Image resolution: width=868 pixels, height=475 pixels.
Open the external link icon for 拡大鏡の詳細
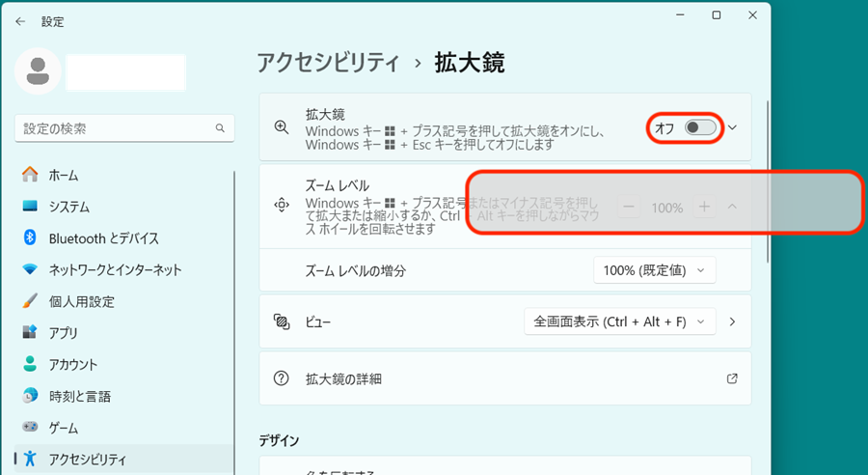[732, 378]
